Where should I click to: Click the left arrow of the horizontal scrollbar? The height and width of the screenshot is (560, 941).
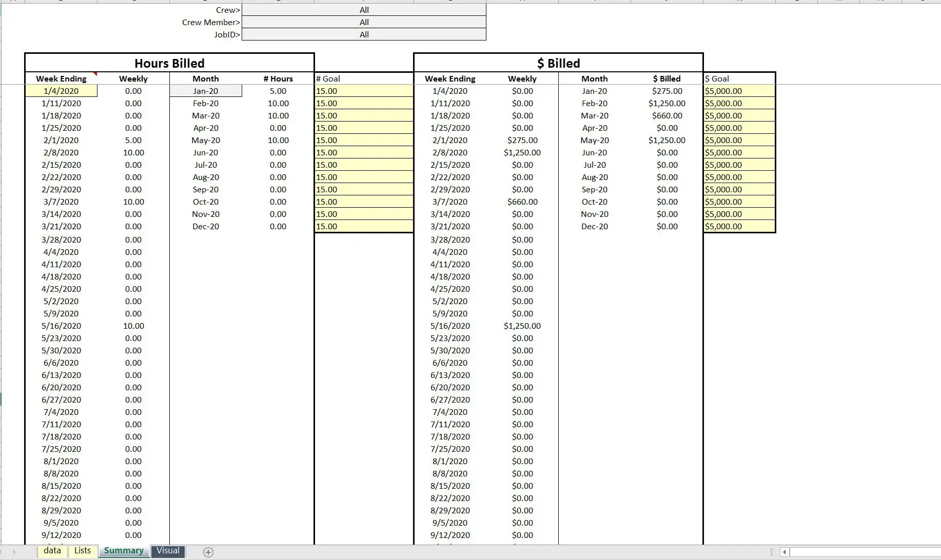785,552
